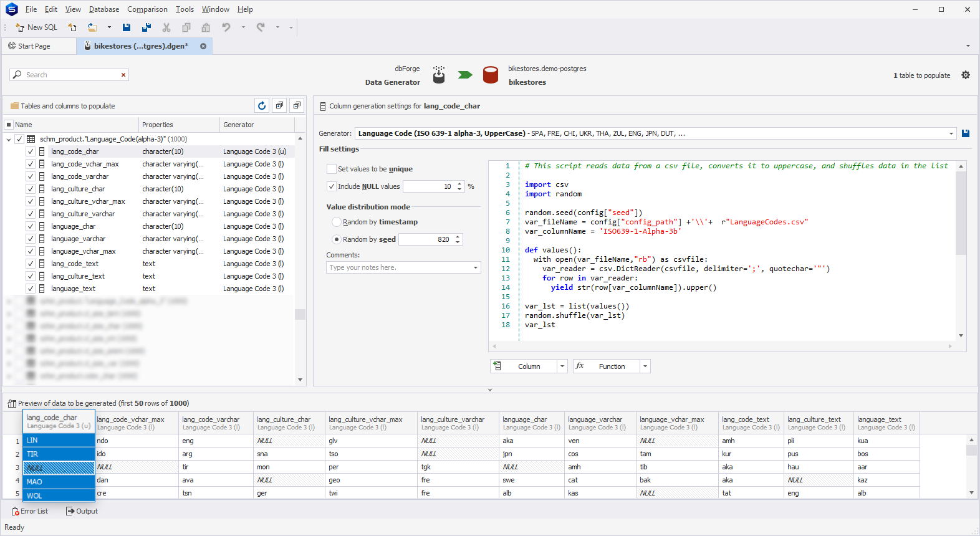Open the settings gear icon
The width and height of the screenshot is (980, 536).
pyautogui.click(x=966, y=75)
